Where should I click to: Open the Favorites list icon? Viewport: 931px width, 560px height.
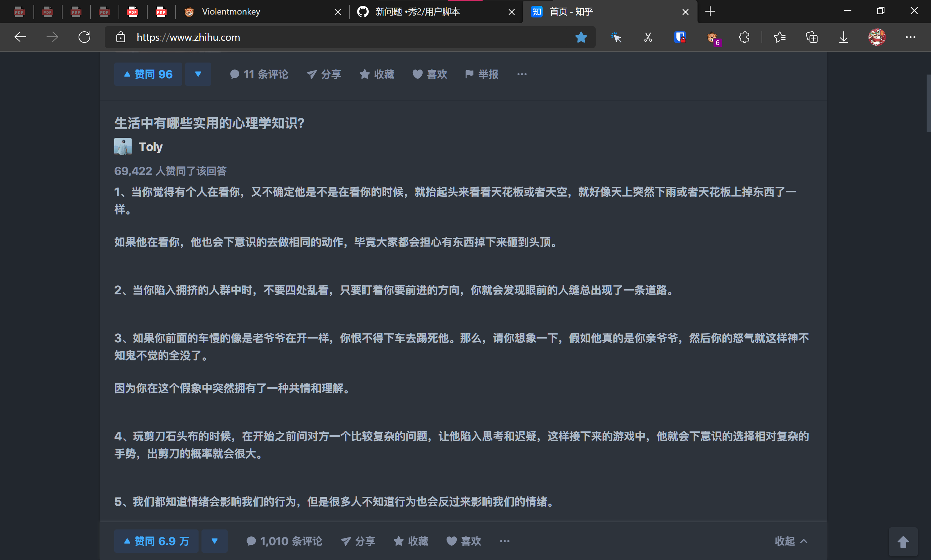[x=779, y=37]
